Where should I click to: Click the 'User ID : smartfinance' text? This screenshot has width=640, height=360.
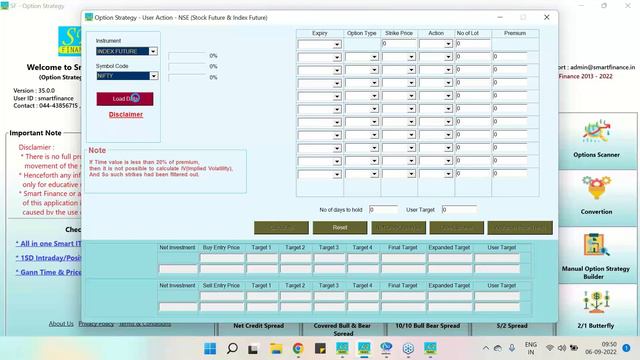(43, 98)
